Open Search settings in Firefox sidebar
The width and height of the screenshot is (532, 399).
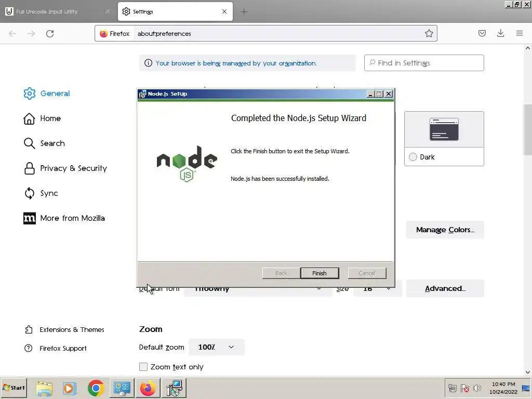[x=44, y=143]
